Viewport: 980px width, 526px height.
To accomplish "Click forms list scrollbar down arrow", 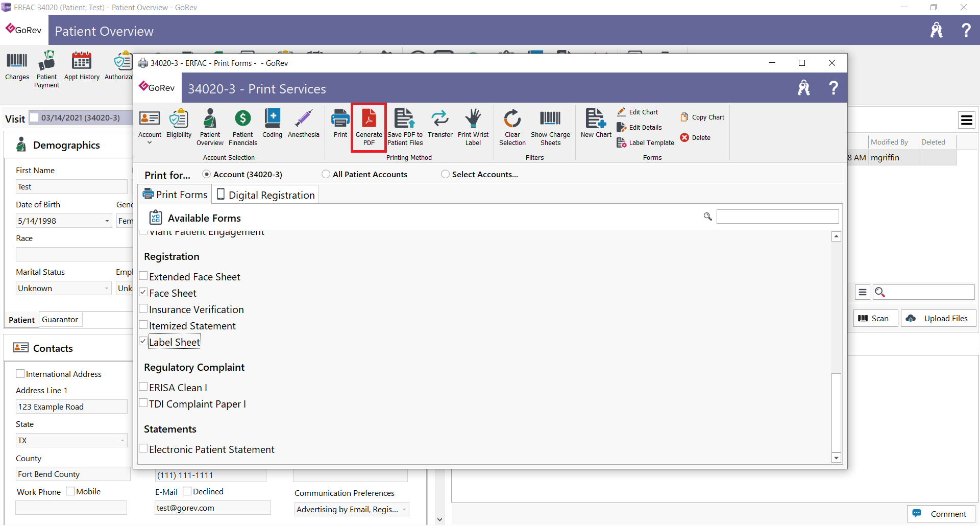I will click(x=836, y=458).
